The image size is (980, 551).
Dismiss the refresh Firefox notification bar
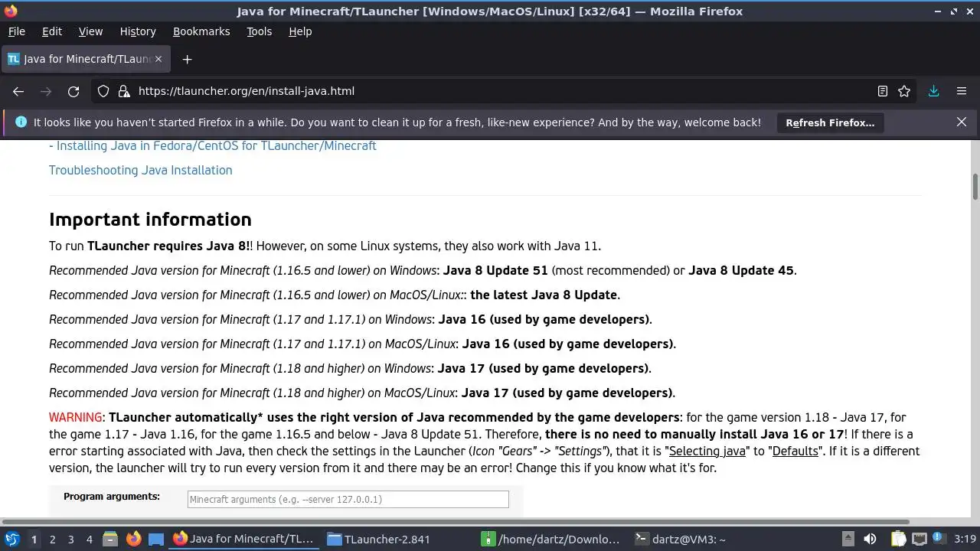pos(962,122)
